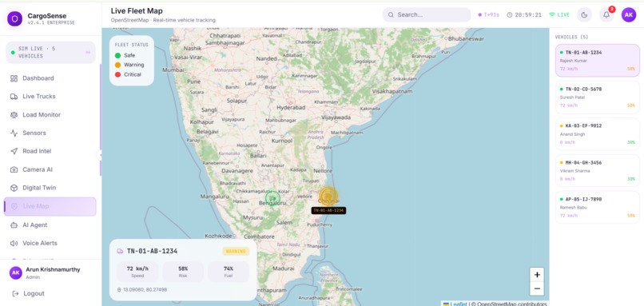Click the 20:59:21 clock text
Image resolution: width=644 pixels, height=306 pixels.
point(528,15)
